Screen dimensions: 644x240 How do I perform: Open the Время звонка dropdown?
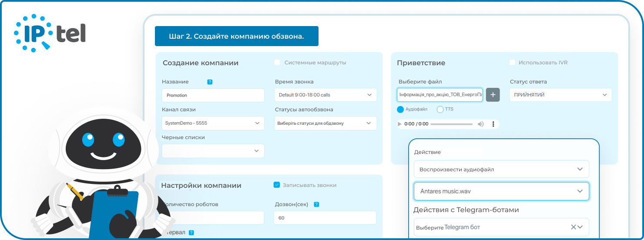click(325, 95)
